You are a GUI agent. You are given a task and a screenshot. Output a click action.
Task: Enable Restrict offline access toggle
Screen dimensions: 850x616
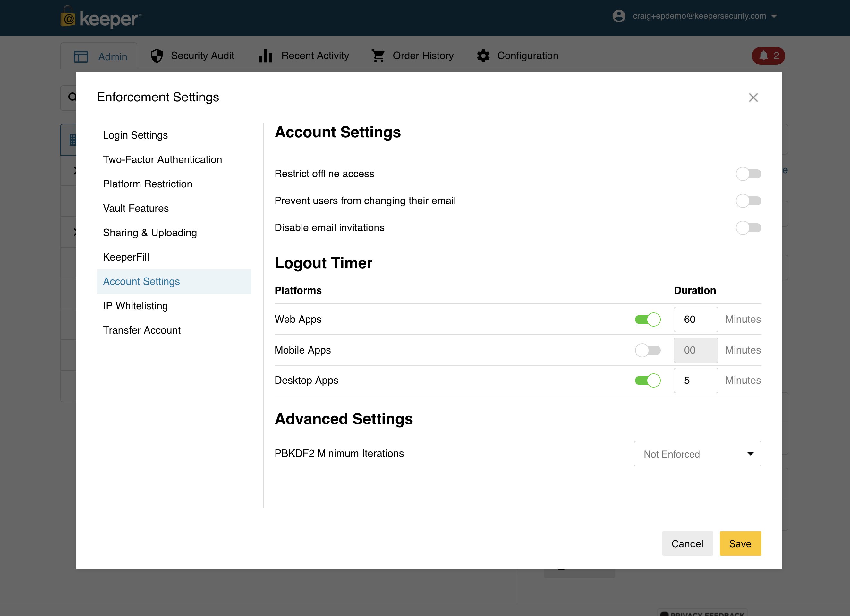pos(748,174)
